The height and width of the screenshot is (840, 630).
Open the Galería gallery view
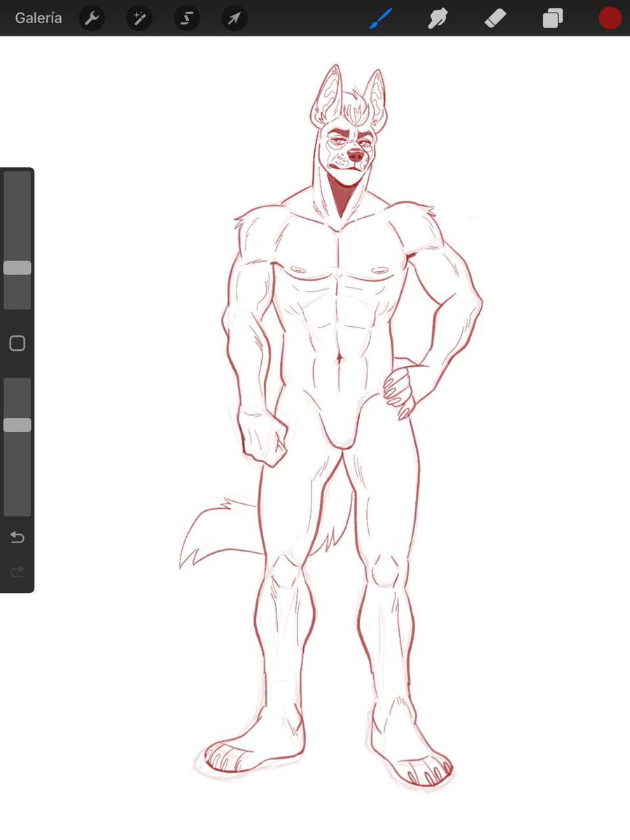(38, 18)
